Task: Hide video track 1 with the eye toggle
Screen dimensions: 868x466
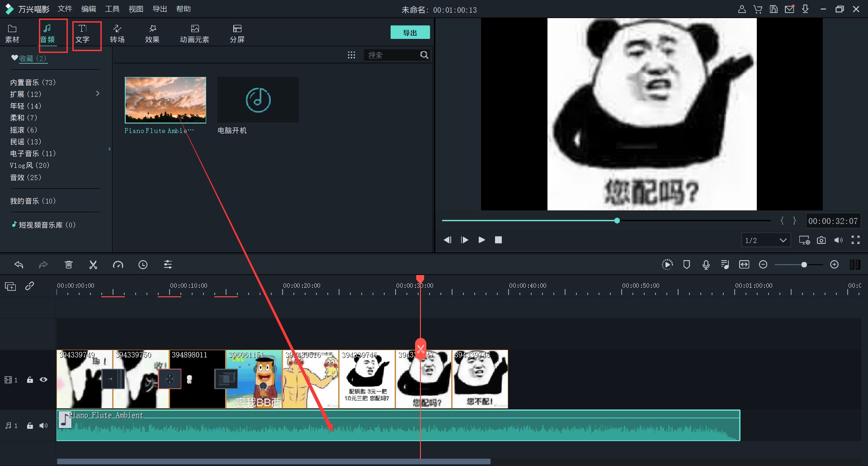Action: coord(43,380)
